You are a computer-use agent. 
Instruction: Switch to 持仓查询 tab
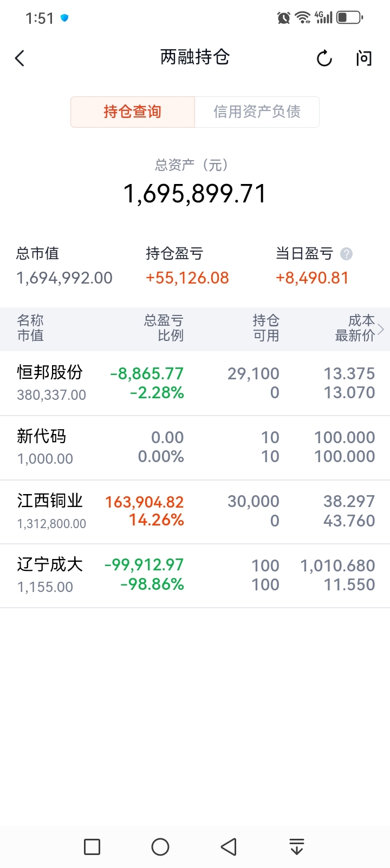tap(133, 112)
